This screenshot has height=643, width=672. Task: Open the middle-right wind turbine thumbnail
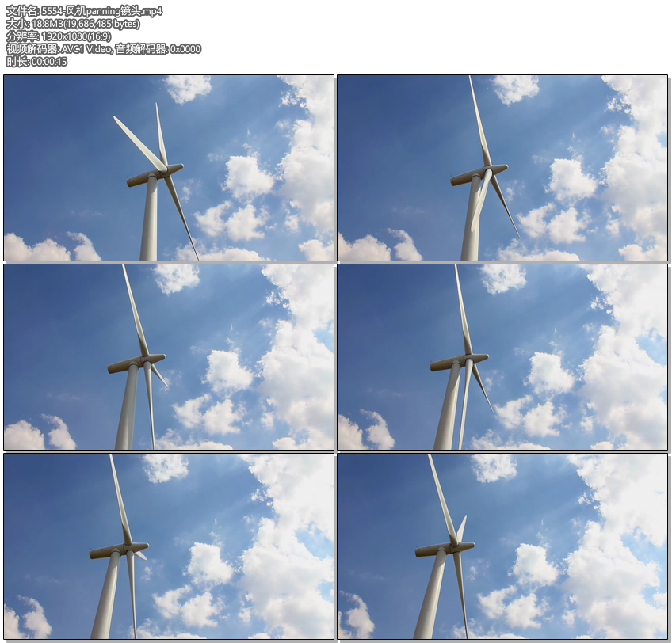click(x=502, y=357)
